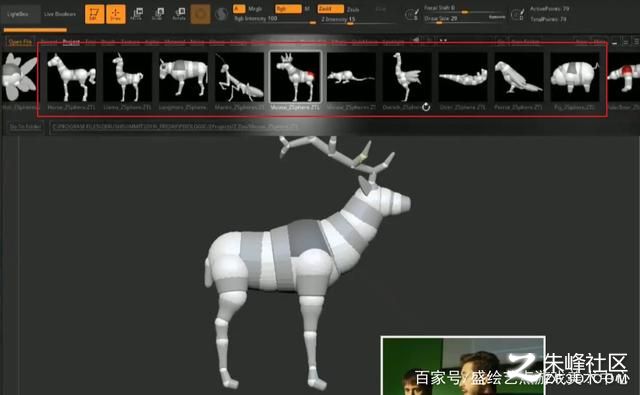Click the brush icon beside Focal Shift
640x395 pixels.
coord(411,15)
